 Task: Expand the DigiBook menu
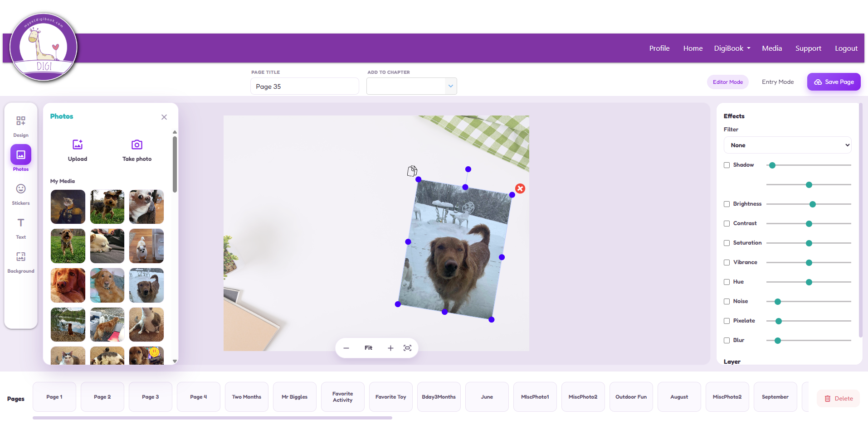click(732, 48)
